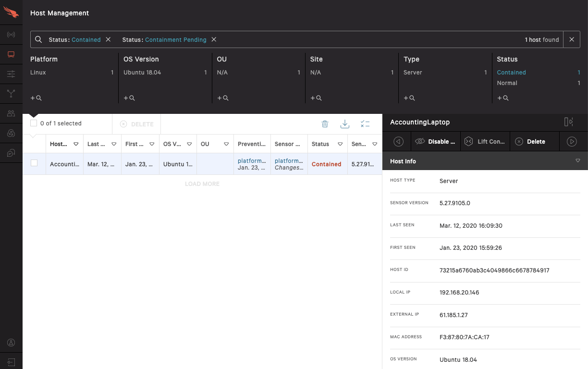The height and width of the screenshot is (369, 588).
Task: Click the workflow branch icon in the sidebar
Action: point(11,94)
